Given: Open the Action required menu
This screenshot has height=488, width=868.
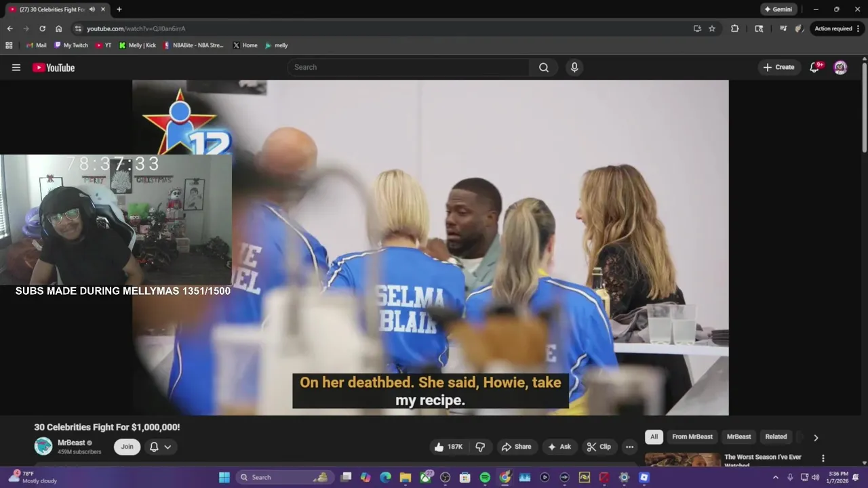Looking at the screenshot, I should [836, 28].
